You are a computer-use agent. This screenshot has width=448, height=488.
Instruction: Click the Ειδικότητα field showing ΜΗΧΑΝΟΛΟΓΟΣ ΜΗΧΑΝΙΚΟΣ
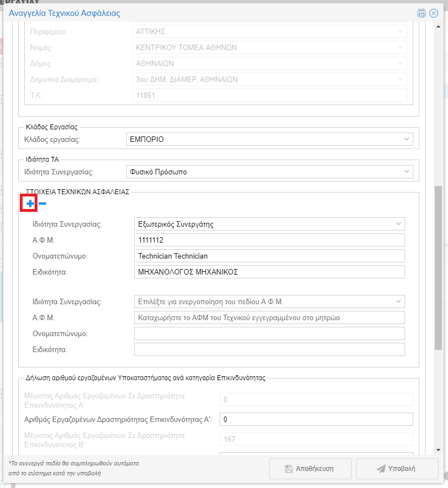tap(269, 272)
